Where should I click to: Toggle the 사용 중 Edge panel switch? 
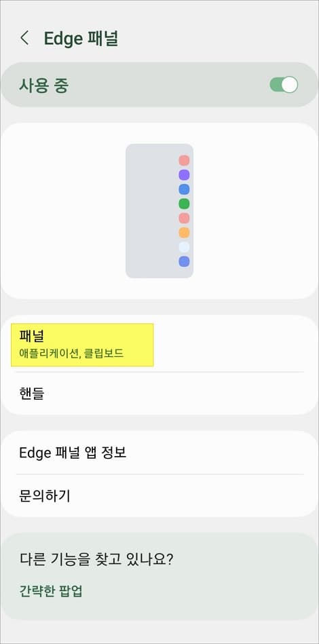tap(284, 85)
